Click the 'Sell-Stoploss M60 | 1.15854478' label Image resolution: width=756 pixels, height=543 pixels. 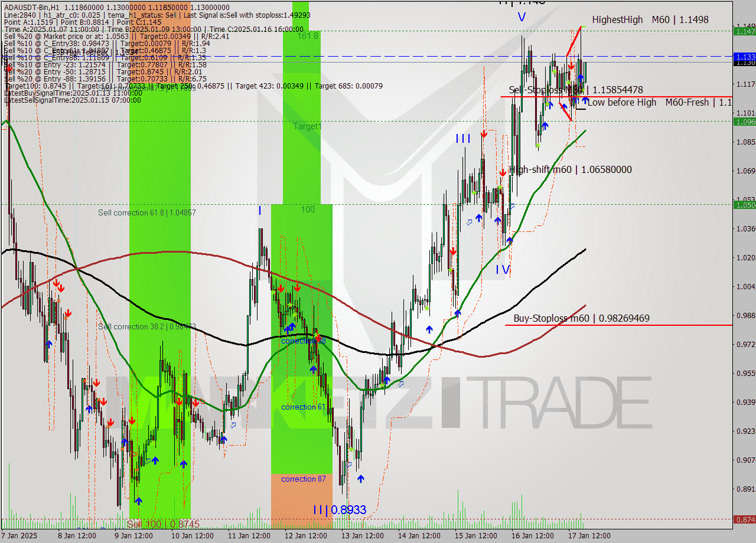point(576,90)
